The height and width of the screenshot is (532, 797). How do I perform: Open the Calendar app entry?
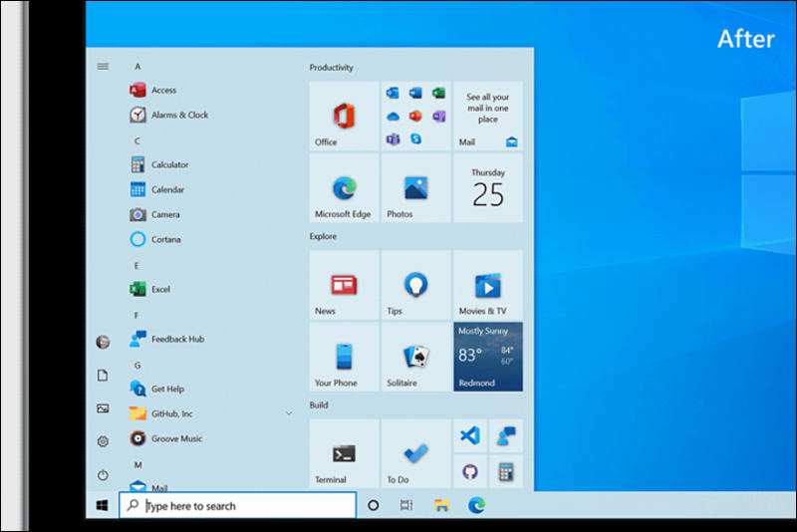[x=157, y=189]
